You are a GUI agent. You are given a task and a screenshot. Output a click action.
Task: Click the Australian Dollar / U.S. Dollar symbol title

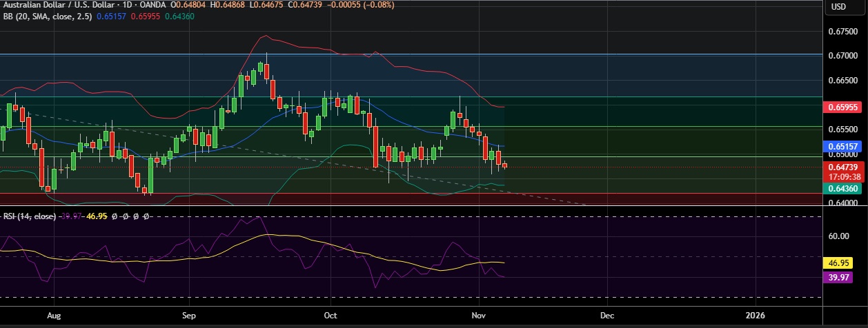(57, 6)
